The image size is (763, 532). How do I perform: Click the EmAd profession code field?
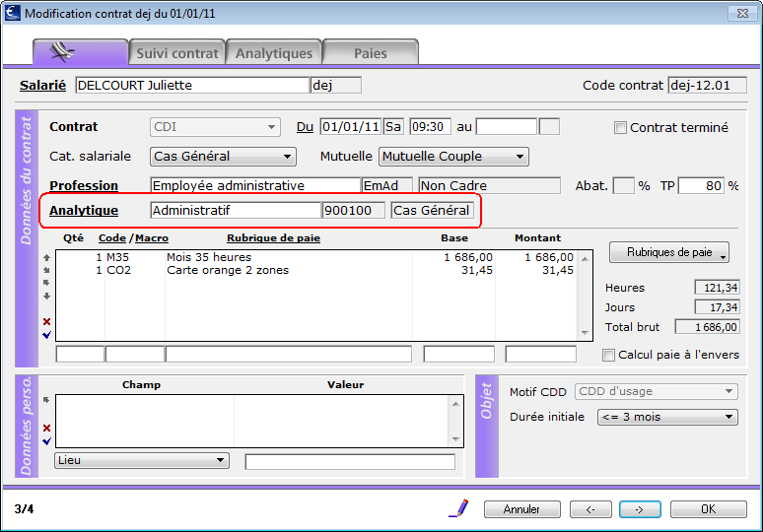pos(387,186)
